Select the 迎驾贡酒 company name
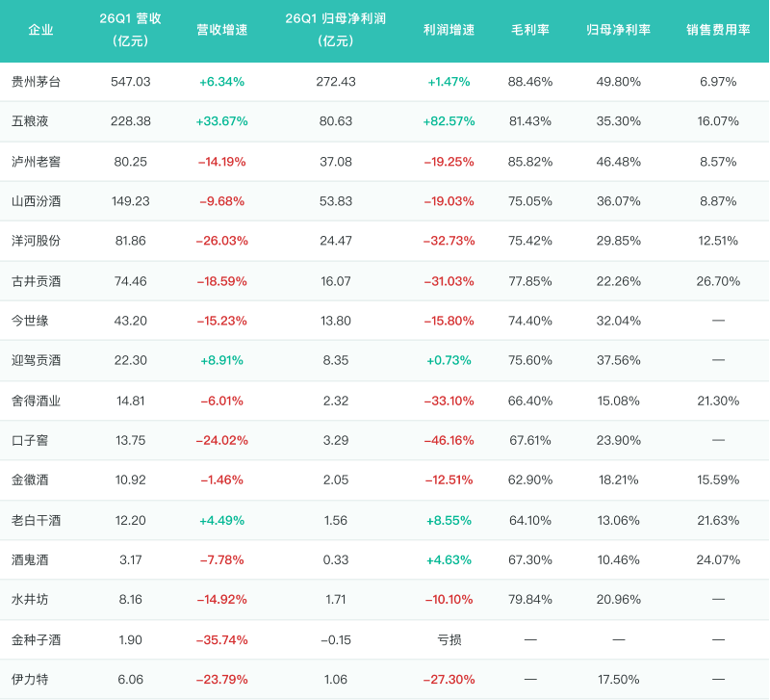770x700 pixels. 36,360
